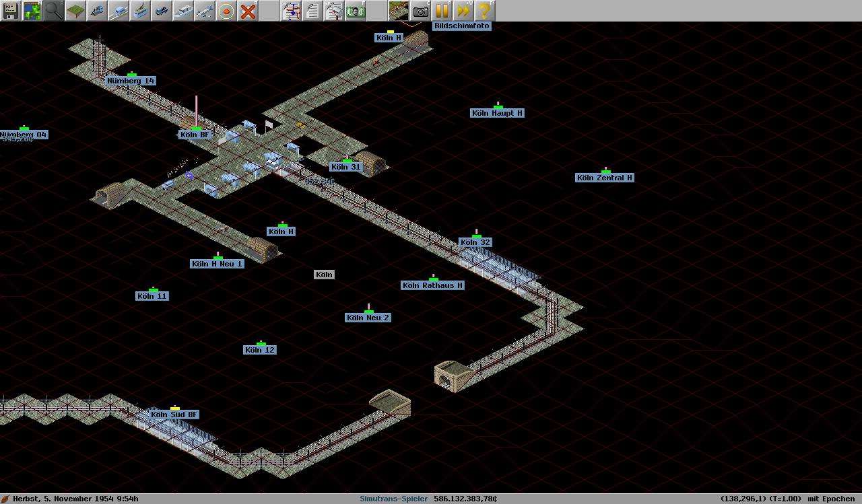This screenshot has width=862, height=504.
Task: Open the airplane construction tools
Action: pos(205,11)
